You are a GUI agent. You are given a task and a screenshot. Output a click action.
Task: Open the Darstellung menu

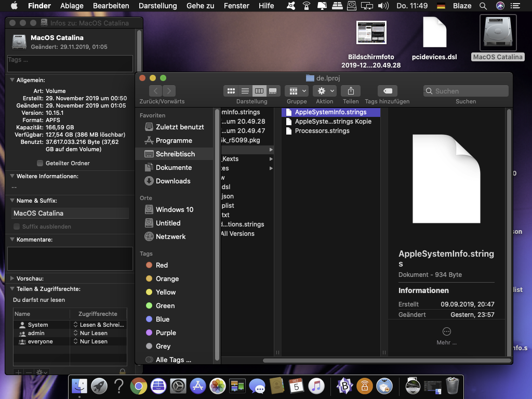coord(157,6)
